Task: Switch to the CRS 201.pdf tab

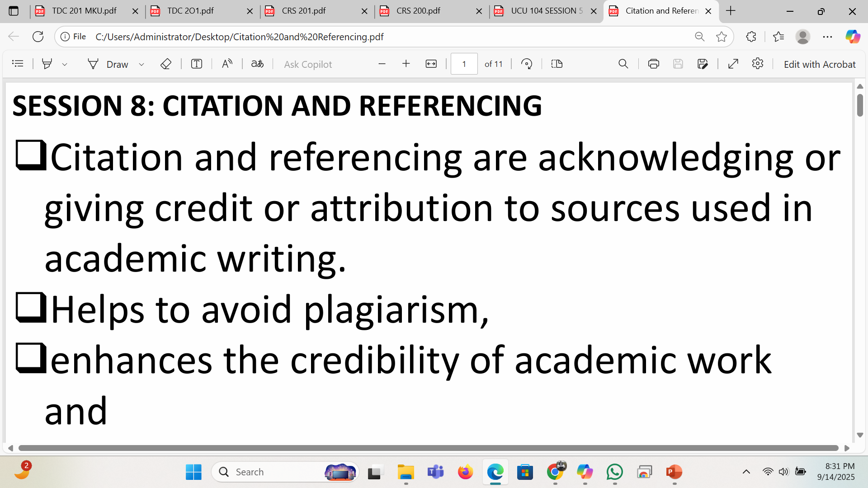Action: 303,11
